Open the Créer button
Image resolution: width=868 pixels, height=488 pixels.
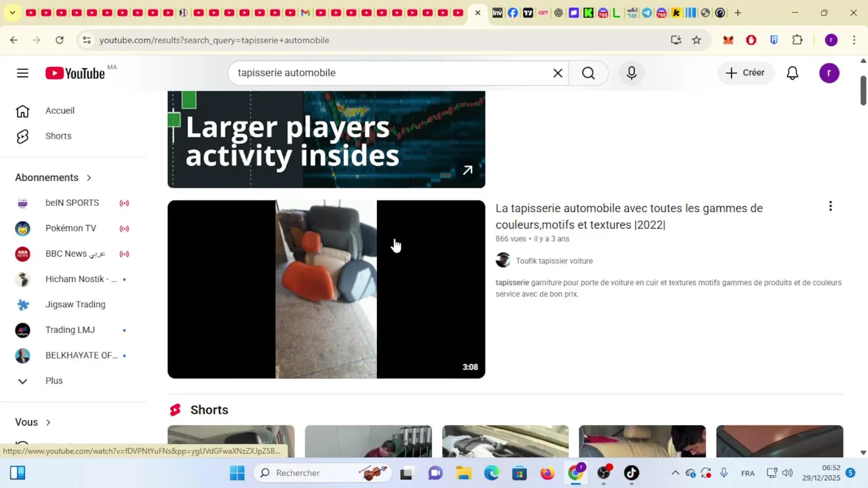[x=745, y=73]
